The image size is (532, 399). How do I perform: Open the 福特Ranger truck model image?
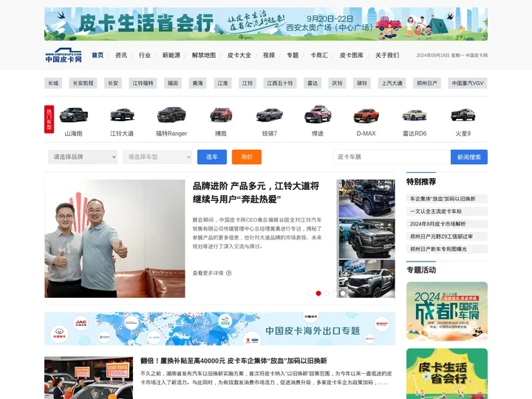point(171,115)
